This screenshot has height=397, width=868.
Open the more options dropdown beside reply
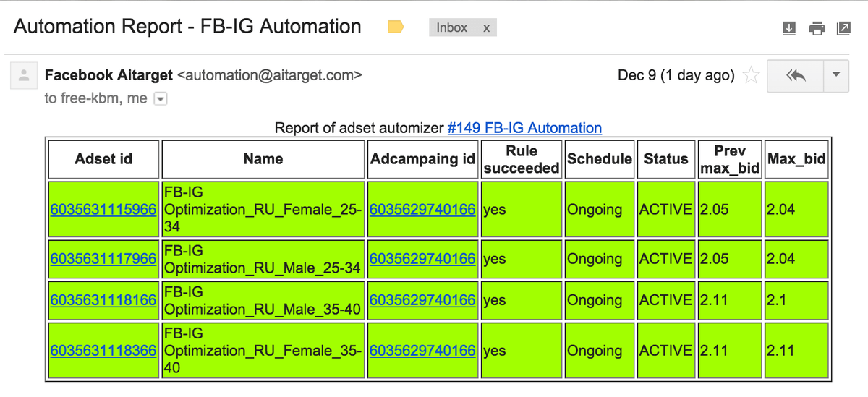point(837,75)
